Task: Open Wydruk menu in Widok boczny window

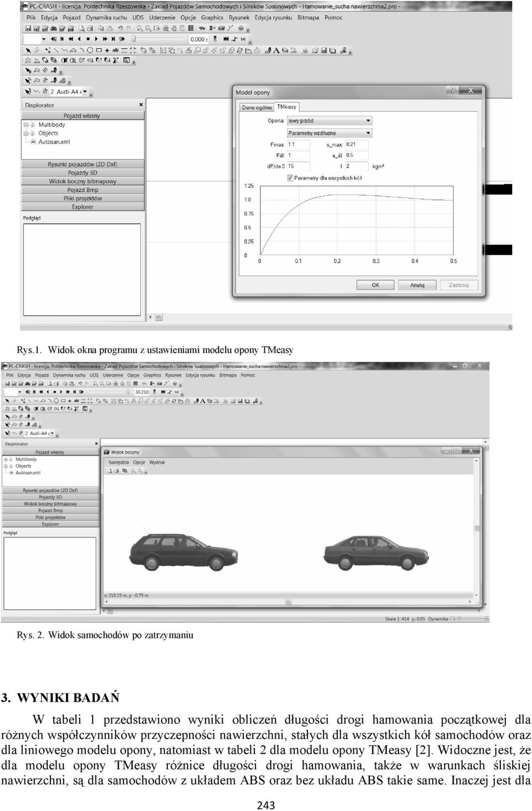Action: (x=157, y=462)
